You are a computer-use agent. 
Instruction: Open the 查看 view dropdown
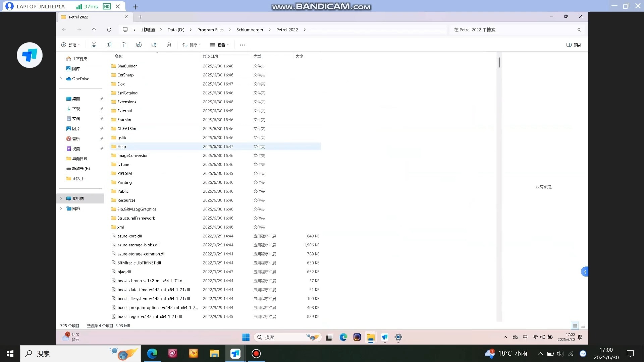[220, 45]
